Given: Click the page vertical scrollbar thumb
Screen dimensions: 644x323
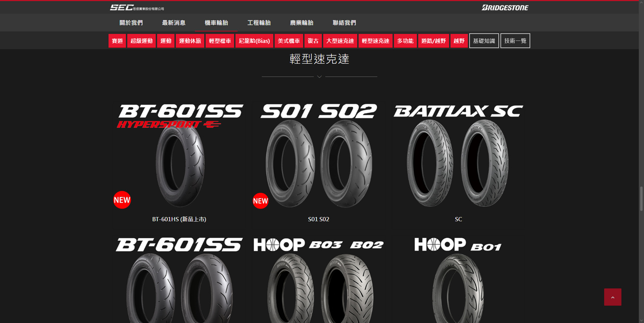Looking at the screenshot, I should point(641,198).
